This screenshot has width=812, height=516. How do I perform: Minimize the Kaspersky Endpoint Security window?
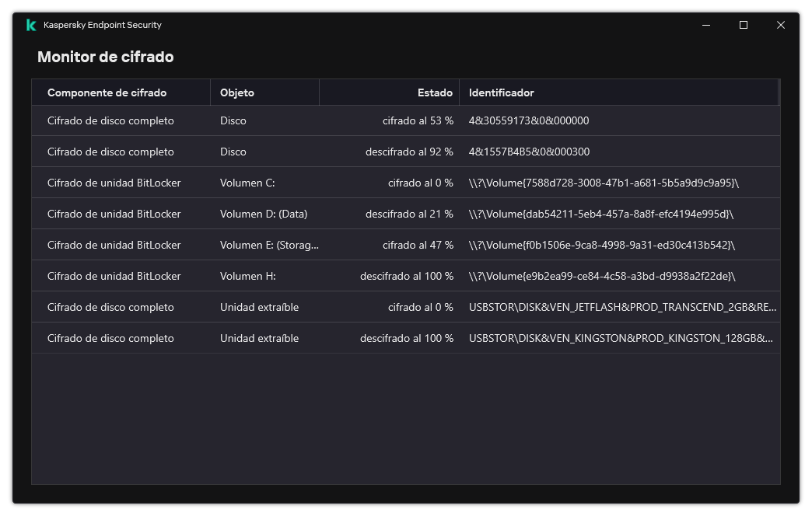[x=706, y=25]
